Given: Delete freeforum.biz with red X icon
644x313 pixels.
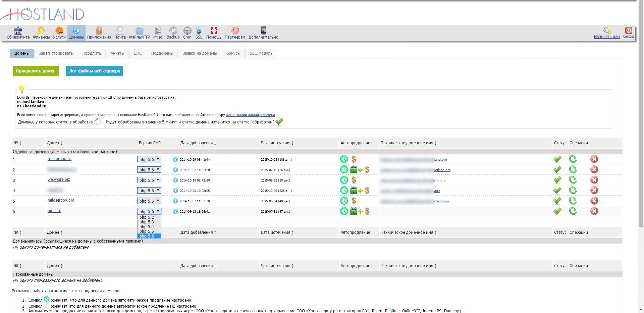Looking at the screenshot, I should (594, 159).
